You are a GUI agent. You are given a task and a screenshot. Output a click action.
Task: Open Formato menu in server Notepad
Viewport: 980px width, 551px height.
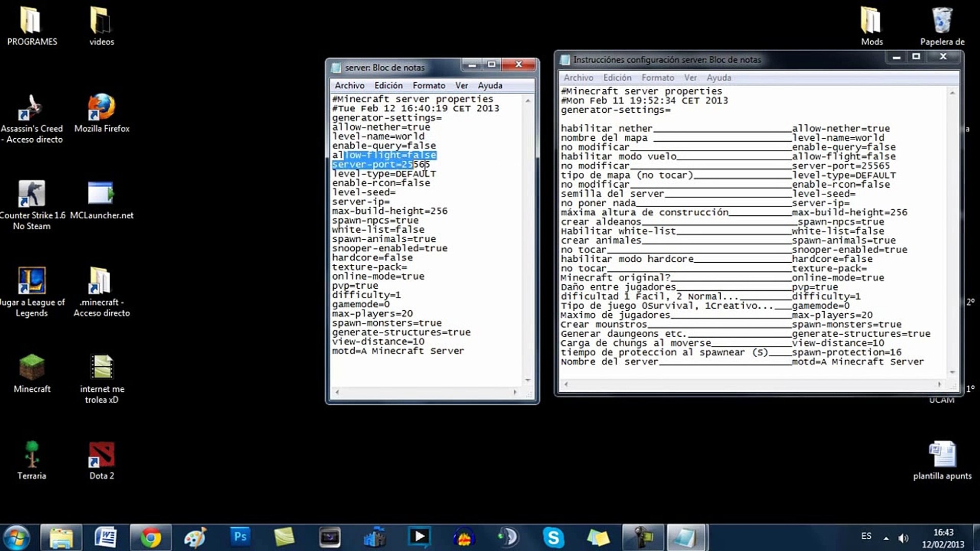tap(429, 86)
